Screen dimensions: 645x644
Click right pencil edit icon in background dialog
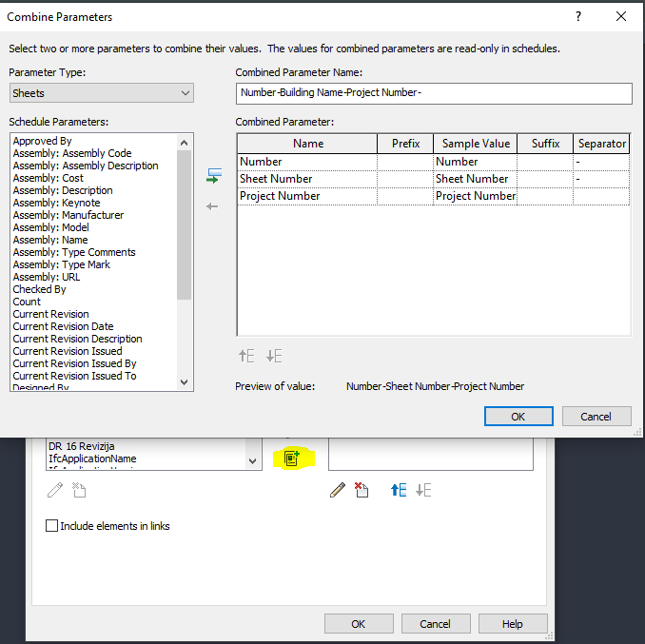click(338, 490)
